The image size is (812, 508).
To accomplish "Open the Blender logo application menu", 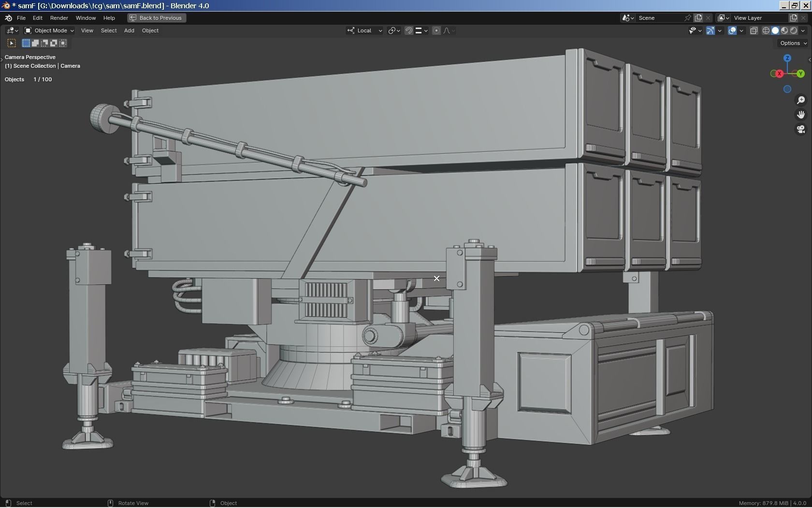I will point(8,18).
